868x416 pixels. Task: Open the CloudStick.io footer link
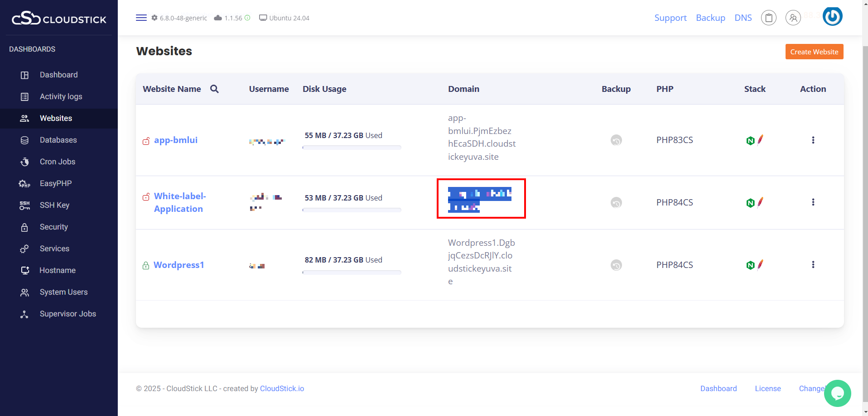pyautogui.click(x=282, y=388)
